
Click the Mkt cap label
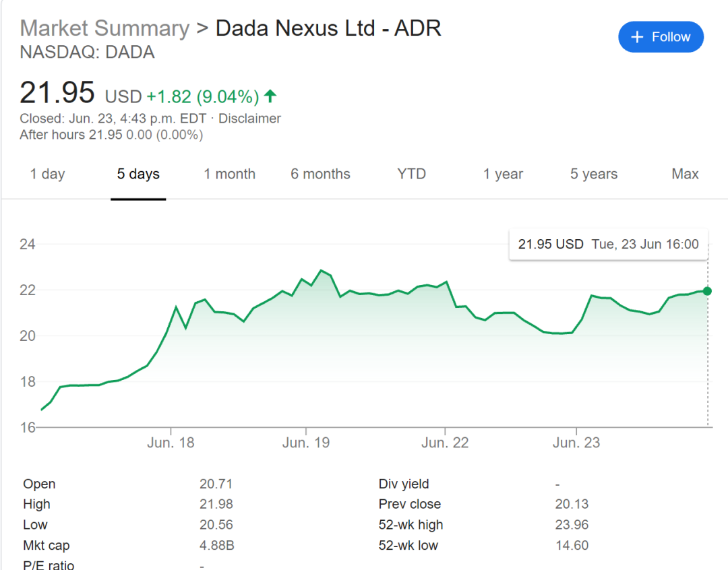coord(47,545)
